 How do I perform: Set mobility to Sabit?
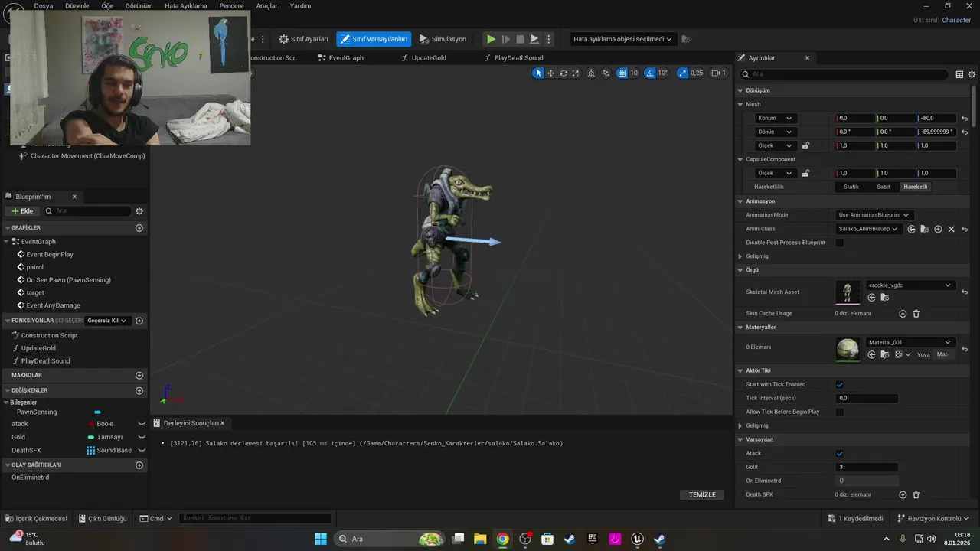[x=884, y=187]
